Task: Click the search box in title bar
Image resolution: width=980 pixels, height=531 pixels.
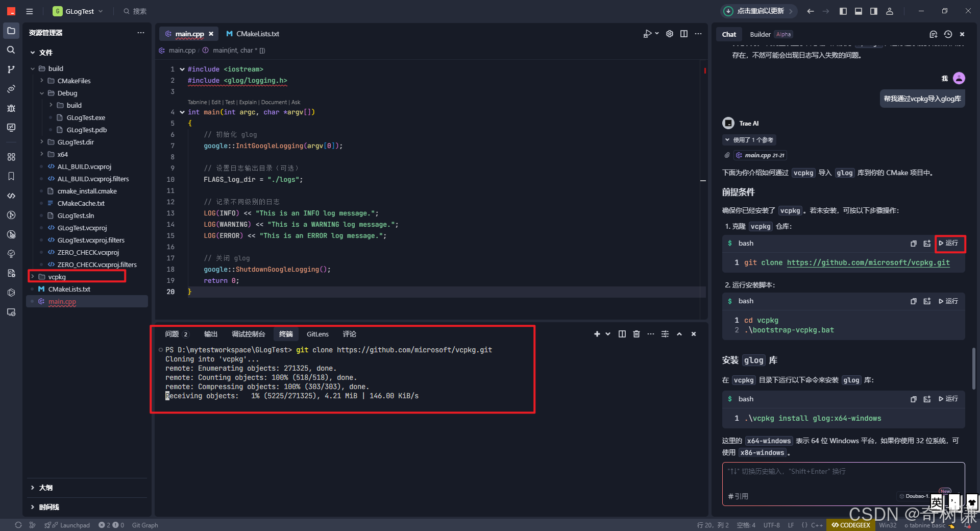Action: coord(135,11)
